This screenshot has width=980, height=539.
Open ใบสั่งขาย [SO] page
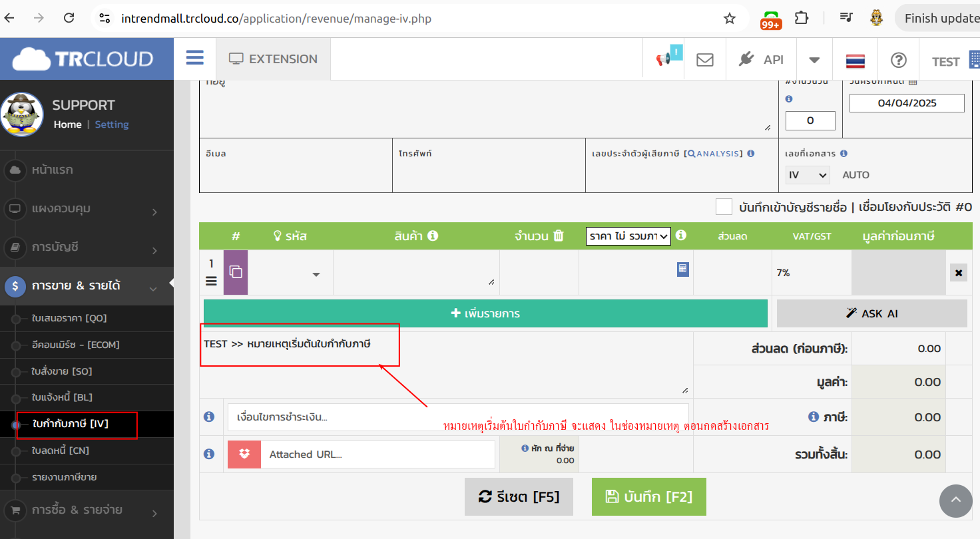click(62, 371)
